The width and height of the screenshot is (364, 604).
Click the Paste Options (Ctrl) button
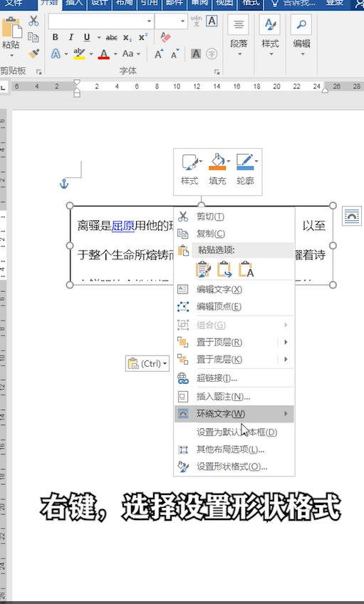click(x=147, y=363)
